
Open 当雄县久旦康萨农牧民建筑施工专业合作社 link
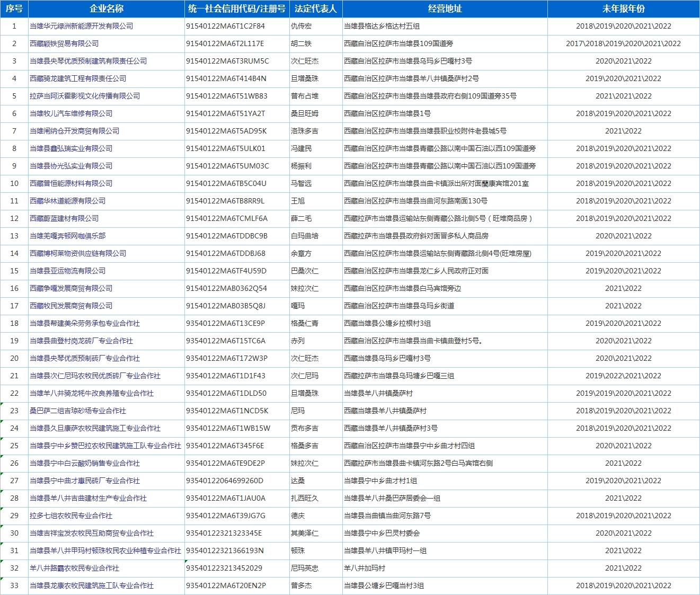click(95, 428)
